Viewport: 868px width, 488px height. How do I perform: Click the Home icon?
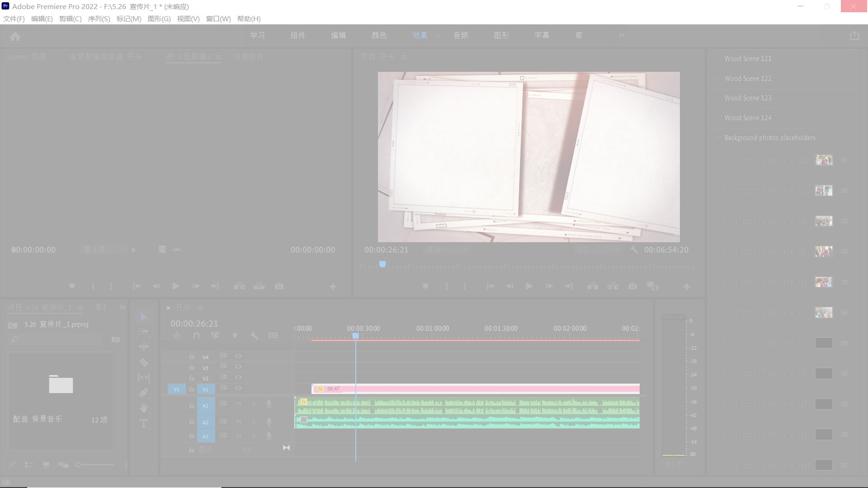(x=15, y=36)
